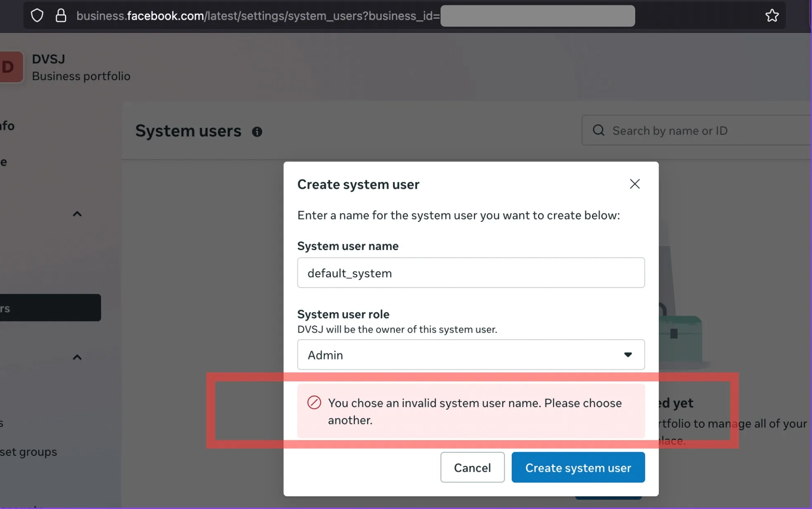Screen dimensions: 812x509
Task: Open the System users info icon
Action: tap(257, 132)
